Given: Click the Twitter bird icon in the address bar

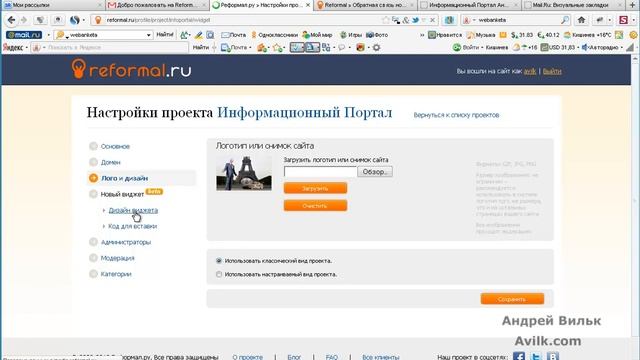Looking at the screenshot, I should [x=415, y=20].
